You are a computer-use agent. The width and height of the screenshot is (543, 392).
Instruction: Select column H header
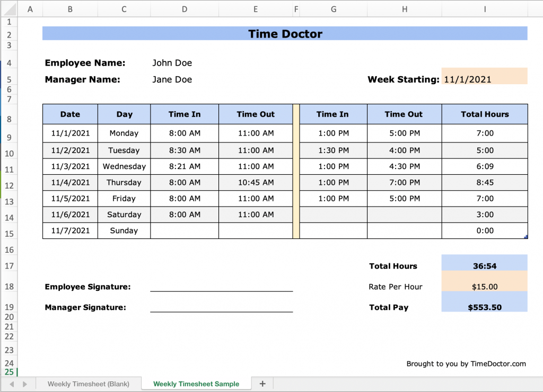point(405,9)
